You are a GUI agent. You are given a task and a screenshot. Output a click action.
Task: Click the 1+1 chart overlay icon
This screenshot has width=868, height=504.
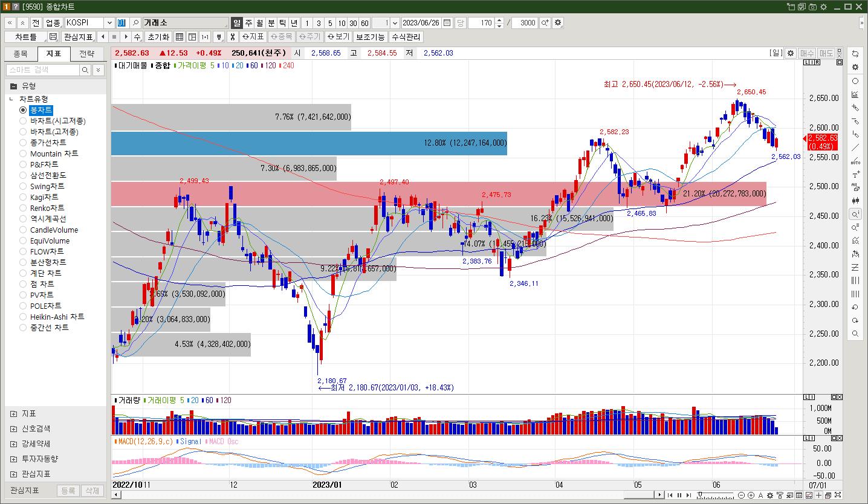coord(205,37)
